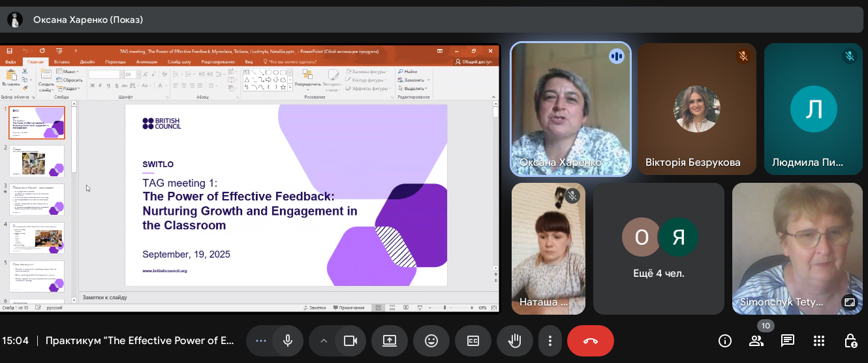
Task: Toggle the camera video button
Action: 350,340
